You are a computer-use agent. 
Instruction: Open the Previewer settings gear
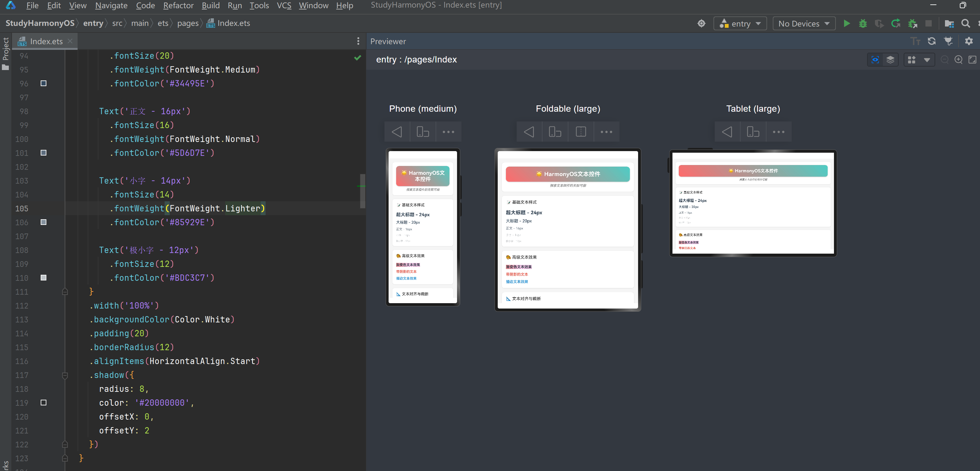[969, 41]
